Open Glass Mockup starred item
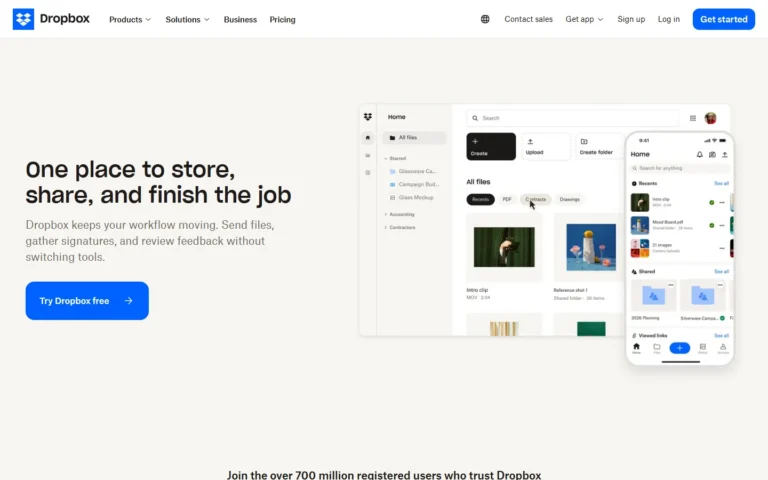 coord(411,197)
